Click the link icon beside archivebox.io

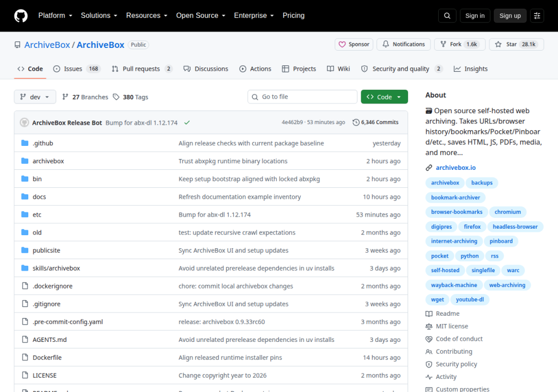coord(429,168)
